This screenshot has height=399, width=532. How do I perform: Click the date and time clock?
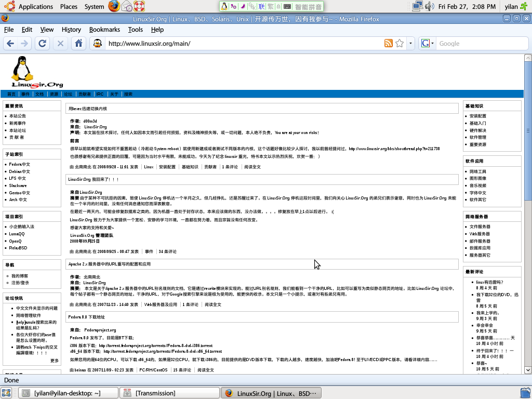(x=467, y=6)
